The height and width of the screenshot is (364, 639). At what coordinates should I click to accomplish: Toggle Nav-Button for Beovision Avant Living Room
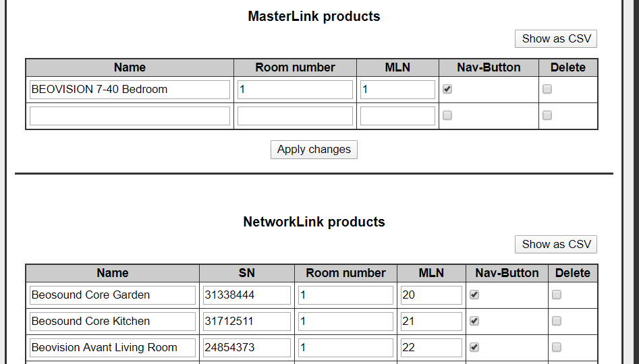point(474,347)
